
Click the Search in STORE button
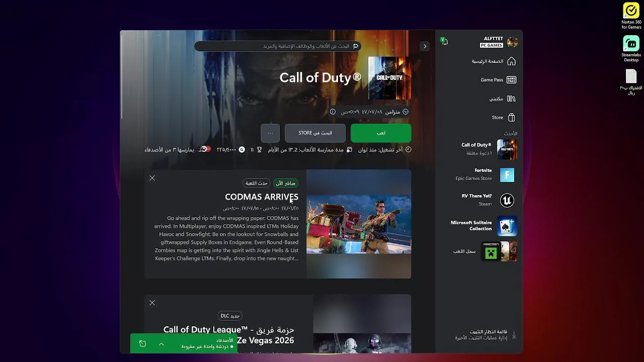click(315, 133)
